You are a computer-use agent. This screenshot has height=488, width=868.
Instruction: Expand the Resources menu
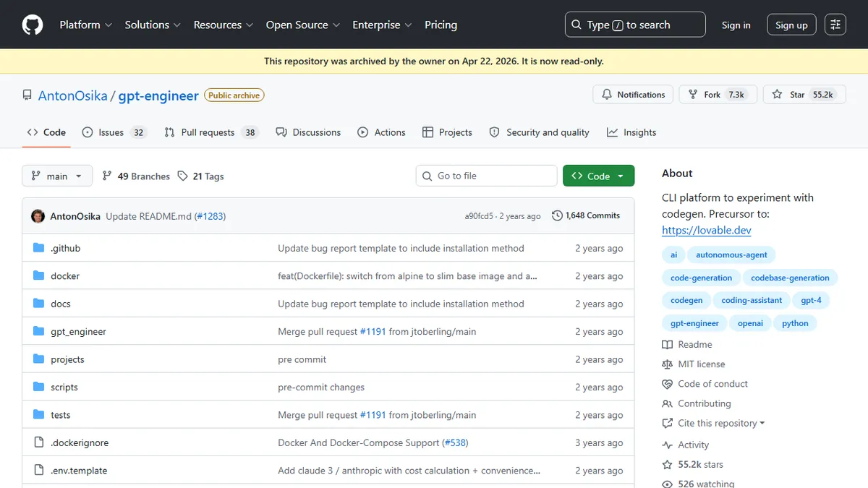223,25
